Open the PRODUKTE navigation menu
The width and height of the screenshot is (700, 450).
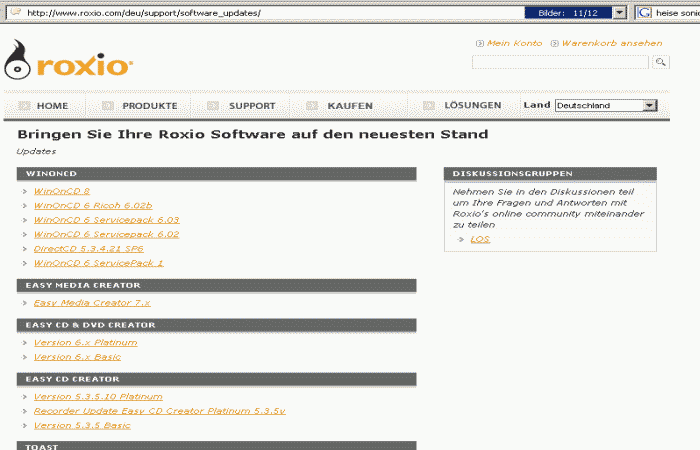point(149,105)
